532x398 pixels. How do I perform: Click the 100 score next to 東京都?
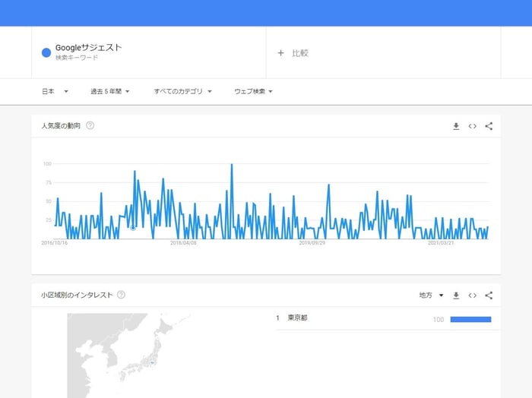(x=439, y=319)
